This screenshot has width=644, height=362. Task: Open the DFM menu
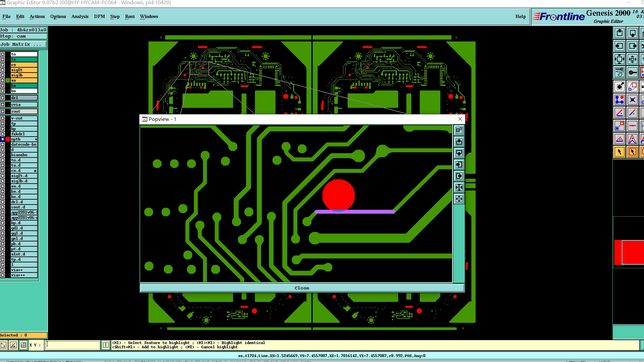point(99,16)
